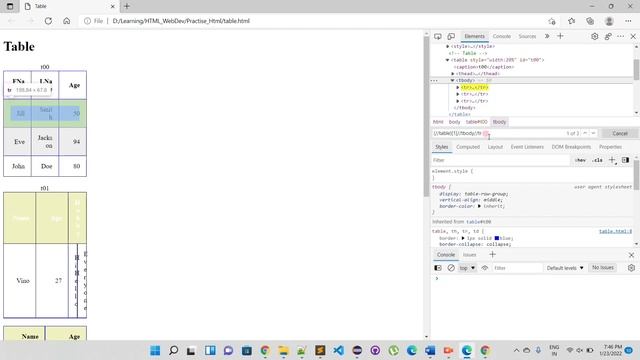The image size is (640, 360).
Task: Open File Explorer from taskbar
Action: [x=283, y=350]
